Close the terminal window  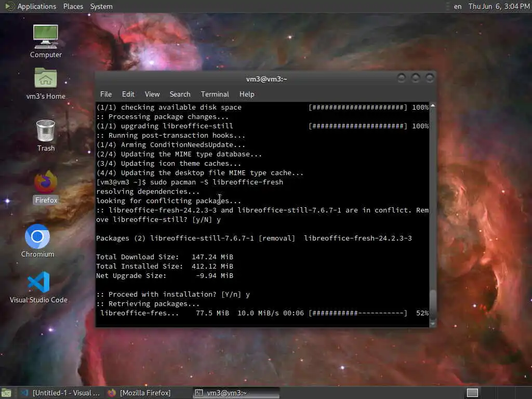tap(430, 78)
